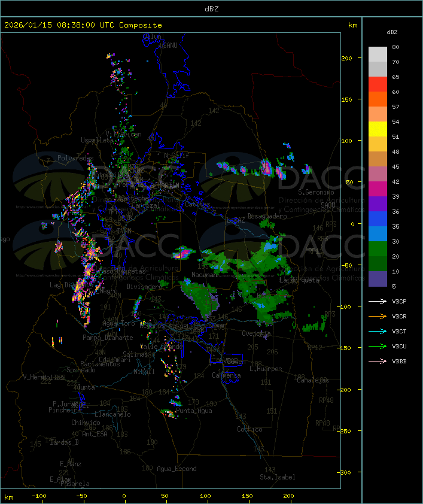
Task: Pick the tan swatch between 48 and 45
Action: [x=378, y=159]
